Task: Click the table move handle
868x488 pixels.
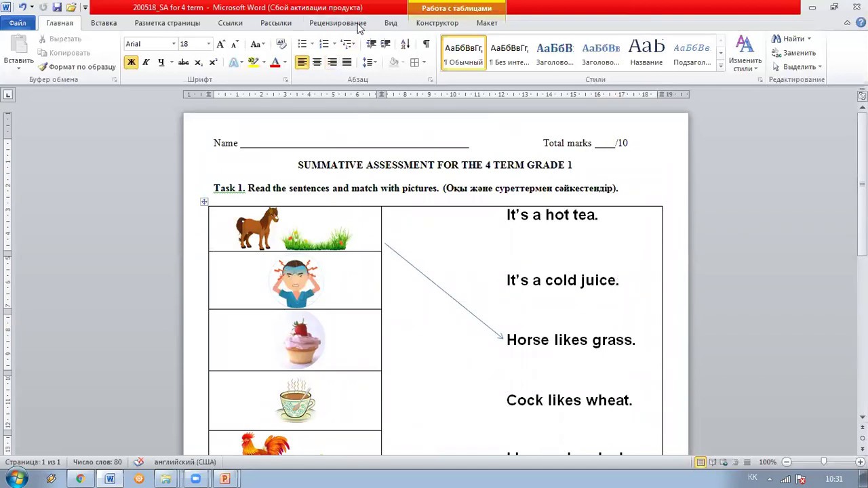Action: click(x=203, y=202)
